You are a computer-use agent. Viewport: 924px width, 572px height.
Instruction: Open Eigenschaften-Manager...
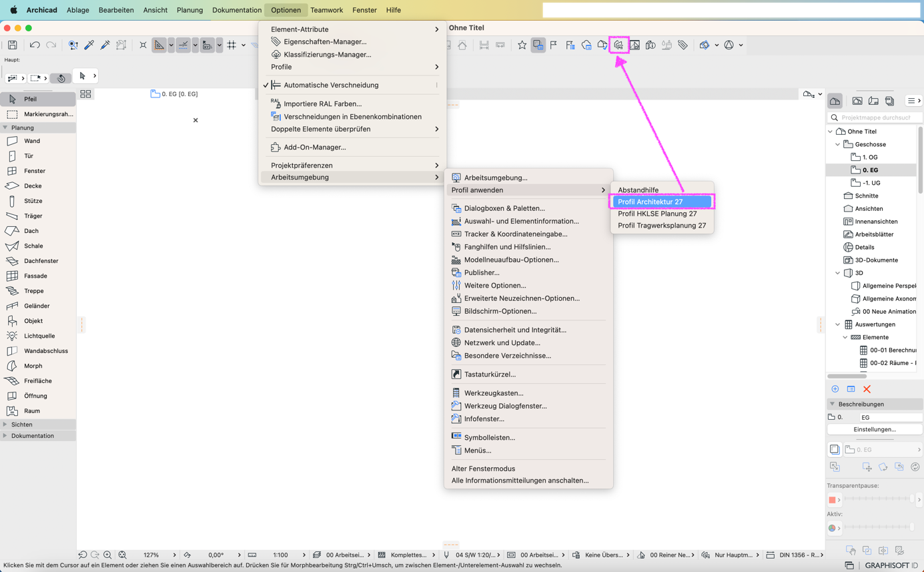tap(352, 41)
